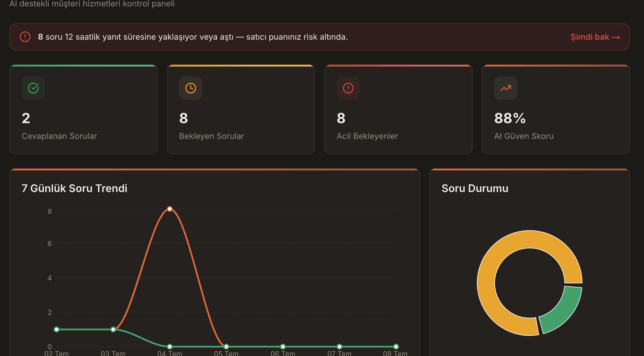Click the red alert icon in the warning banner

[x=25, y=37]
